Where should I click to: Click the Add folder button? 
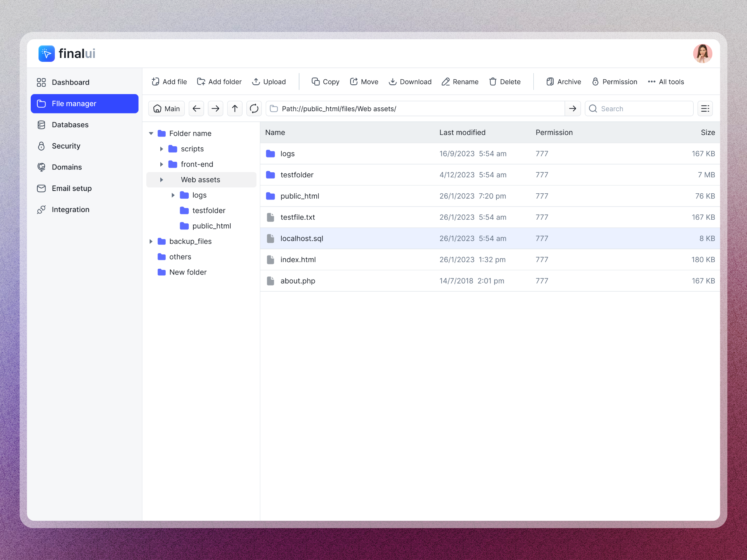click(x=219, y=82)
